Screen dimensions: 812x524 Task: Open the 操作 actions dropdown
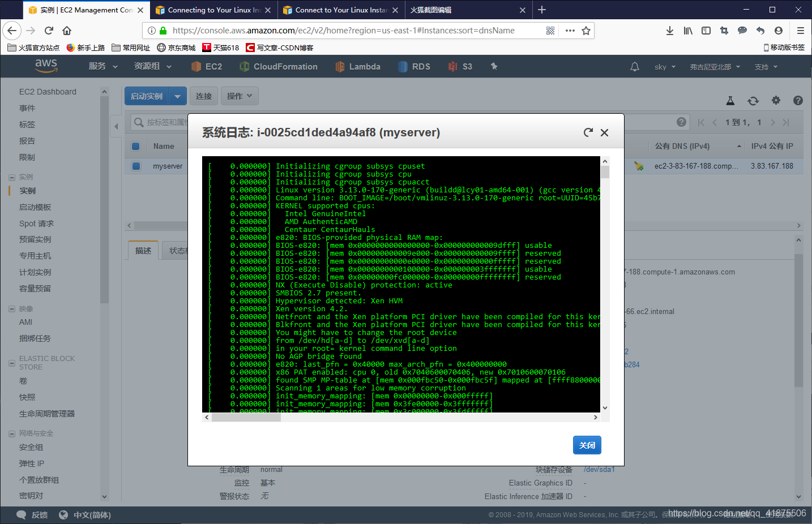240,96
